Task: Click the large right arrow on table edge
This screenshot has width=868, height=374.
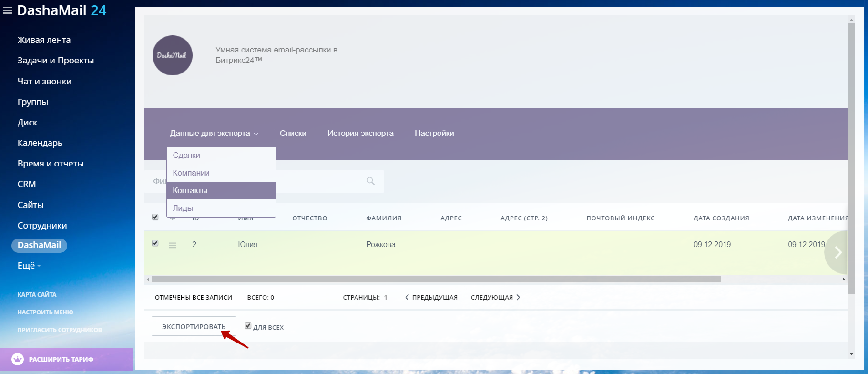Action: (838, 252)
